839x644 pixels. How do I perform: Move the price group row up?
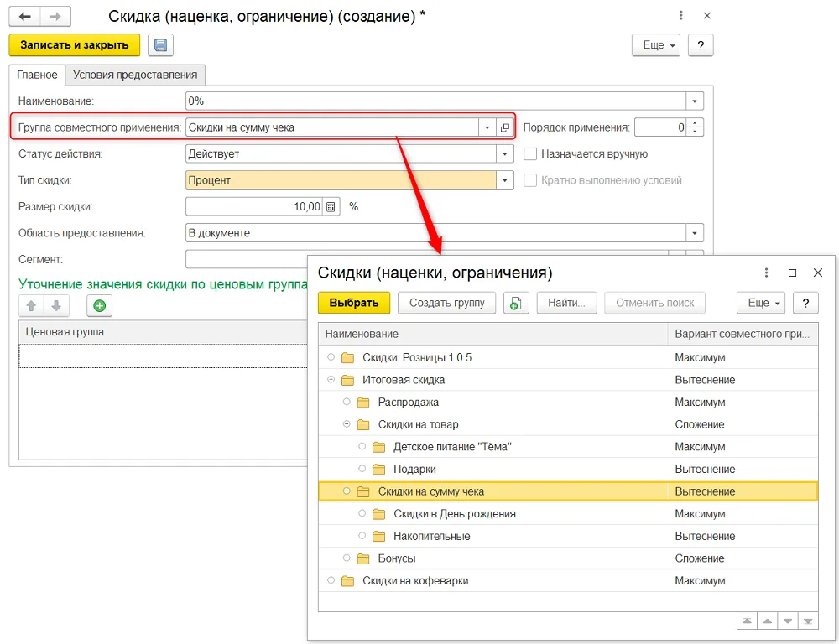pyautogui.click(x=31, y=306)
